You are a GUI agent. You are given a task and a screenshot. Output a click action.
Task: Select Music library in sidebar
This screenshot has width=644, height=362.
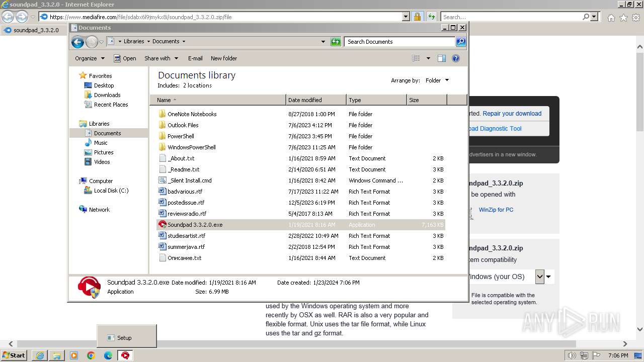pyautogui.click(x=101, y=143)
